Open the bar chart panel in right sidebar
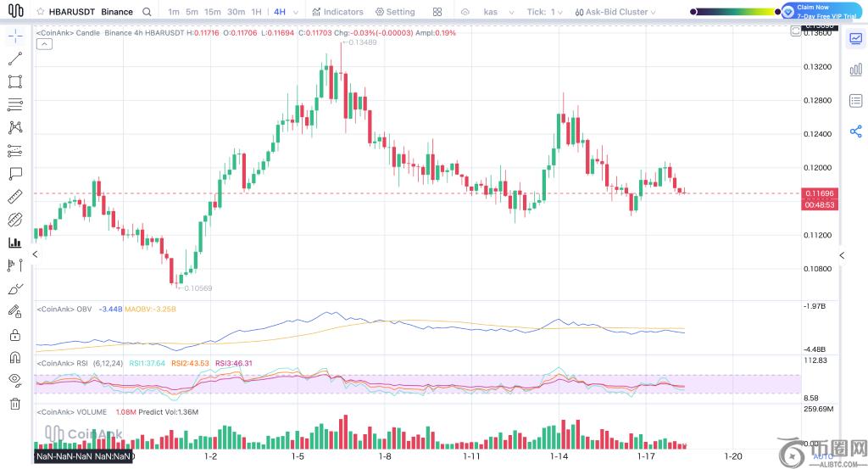The height and width of the screenshot is (469, 868). (855, 70)
